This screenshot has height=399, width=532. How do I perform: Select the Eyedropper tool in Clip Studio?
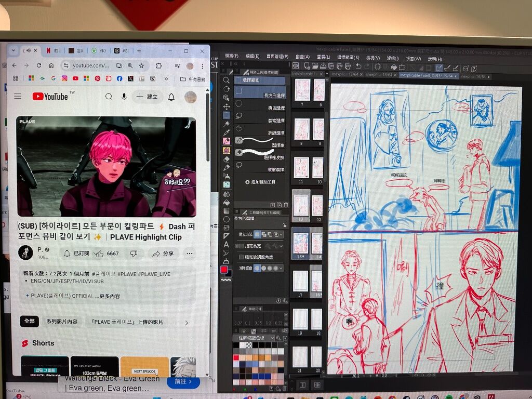[227, 132]
